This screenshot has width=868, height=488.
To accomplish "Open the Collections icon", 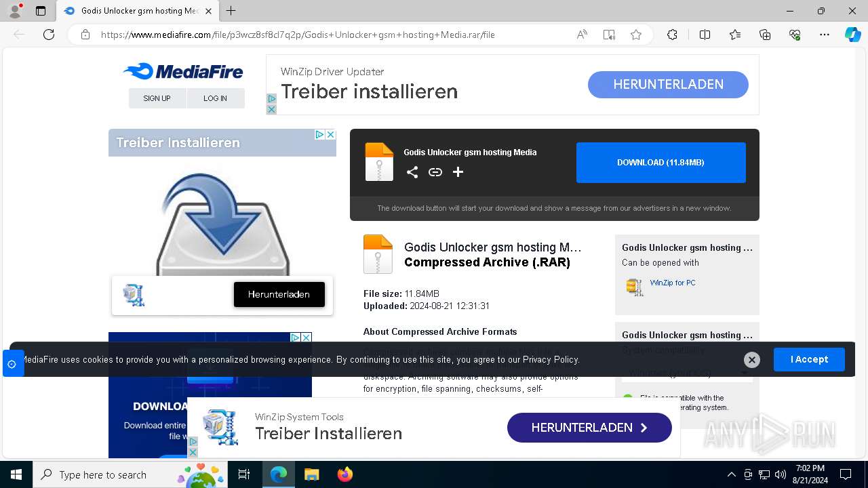I will [765, 35].
